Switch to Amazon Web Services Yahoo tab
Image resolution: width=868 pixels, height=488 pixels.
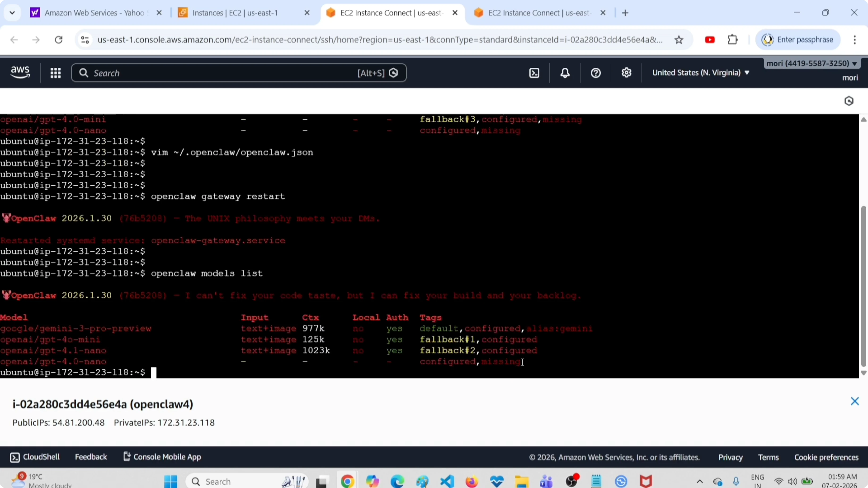click(x=94, y=13)
